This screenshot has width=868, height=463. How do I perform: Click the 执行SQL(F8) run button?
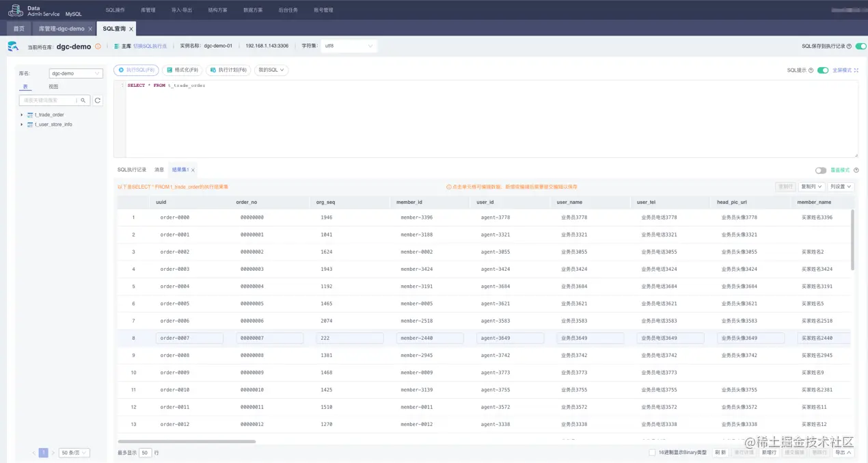pos(136,70)
